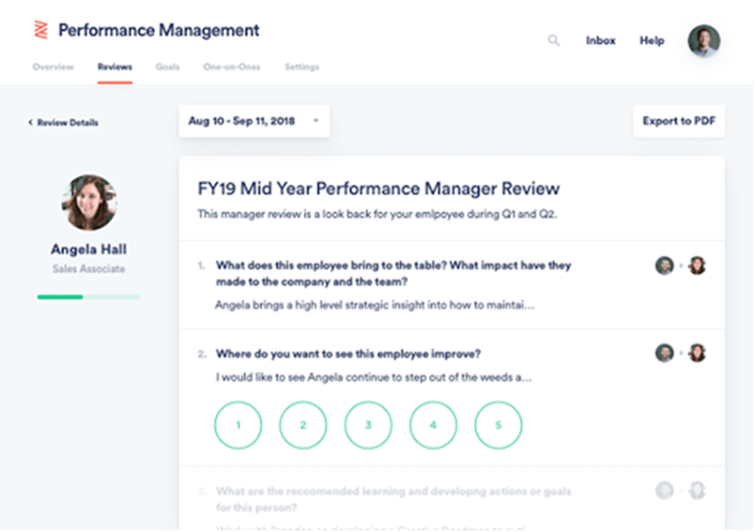756x532 pixels.
Task: Click Angela Hall's profile photo
Action: (90, 202)
